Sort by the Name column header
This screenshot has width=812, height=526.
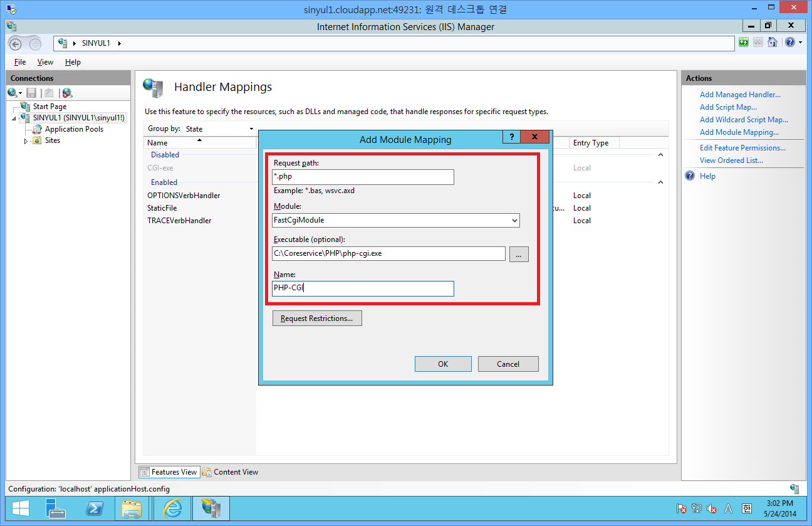coord(199,143)
